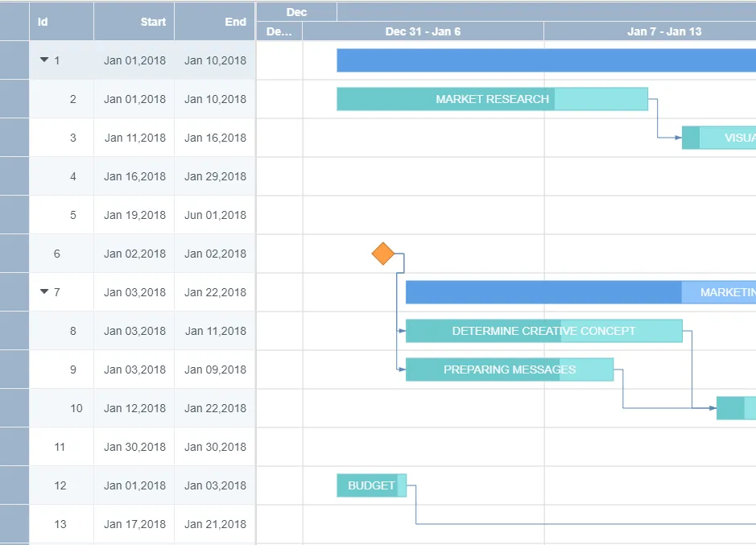Image resolution: width=756 pixels, height=545 pixels.
Task: Select the BUDGET task bar
Action: click(370, 485)
